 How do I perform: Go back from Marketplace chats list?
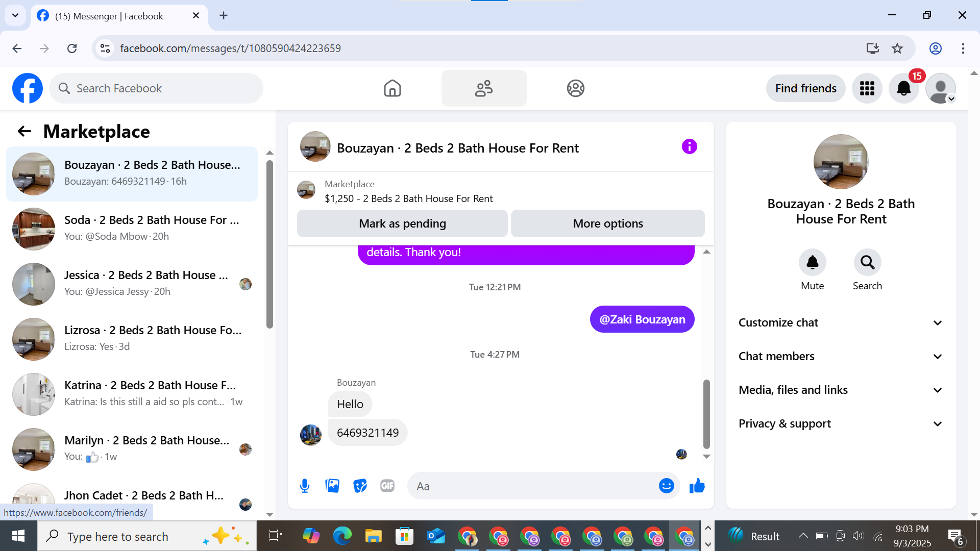pyautogui.click(x=24, y=132)
